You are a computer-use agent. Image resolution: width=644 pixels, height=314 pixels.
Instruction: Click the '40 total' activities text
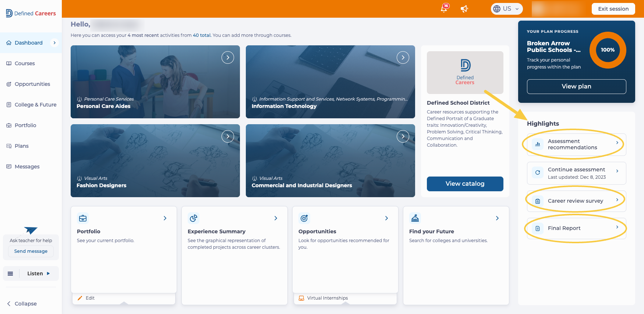202,35
